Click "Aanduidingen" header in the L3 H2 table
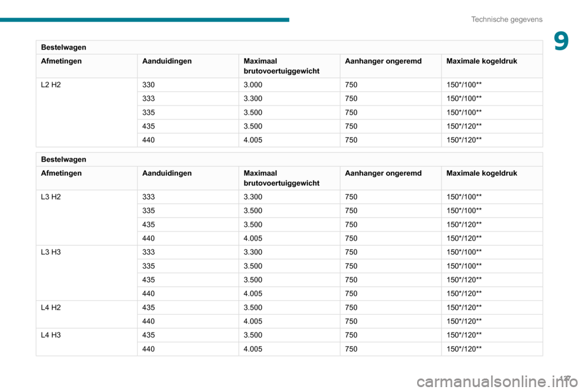Screen dimensions: 588x392 167,173
